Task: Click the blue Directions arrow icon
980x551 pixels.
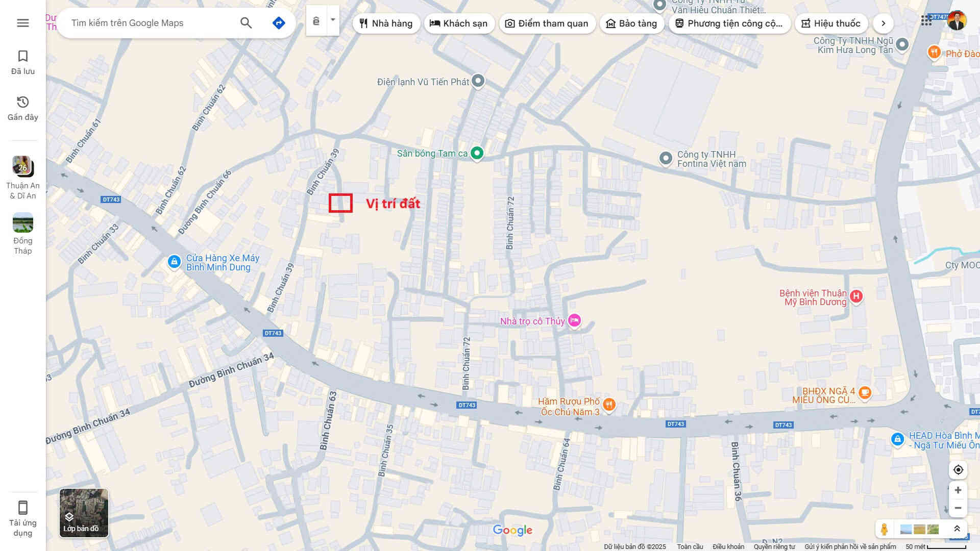Action: pos(279,23)
